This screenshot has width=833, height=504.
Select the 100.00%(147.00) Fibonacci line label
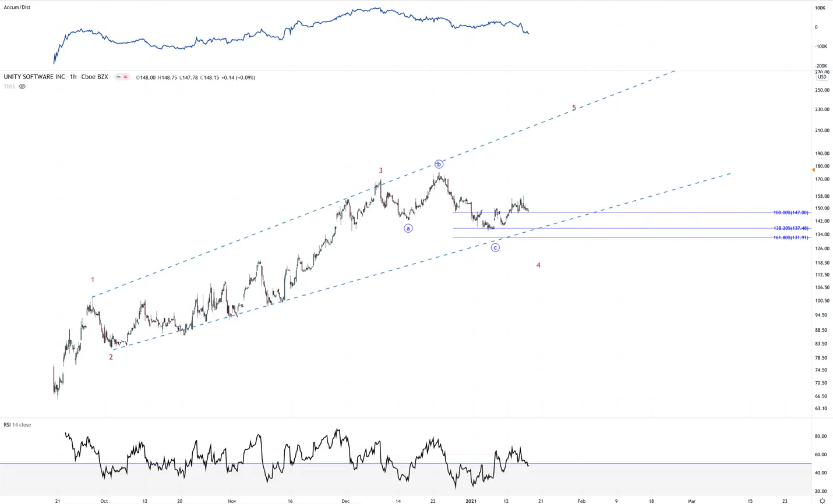point(791,213)
